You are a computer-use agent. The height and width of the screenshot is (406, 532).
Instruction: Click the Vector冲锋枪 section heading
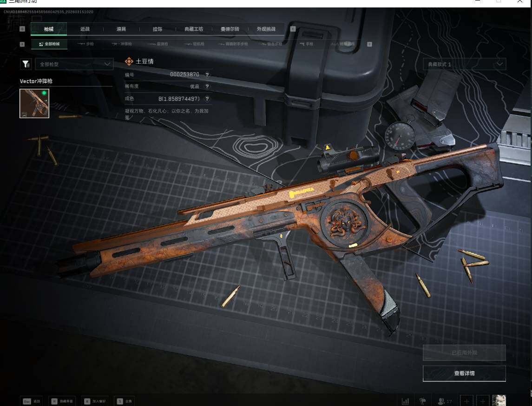36,81
